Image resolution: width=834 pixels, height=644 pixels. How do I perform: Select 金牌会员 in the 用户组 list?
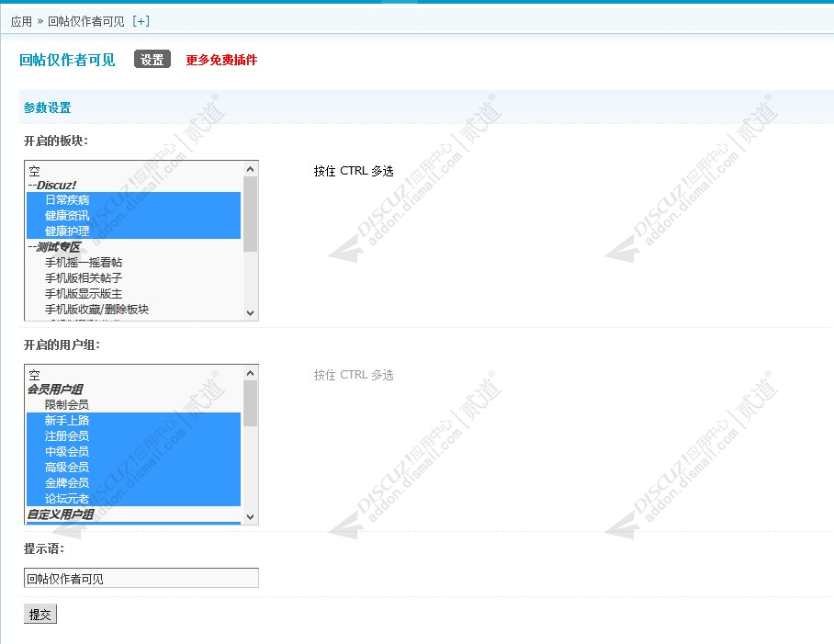[x=67, y=483]
